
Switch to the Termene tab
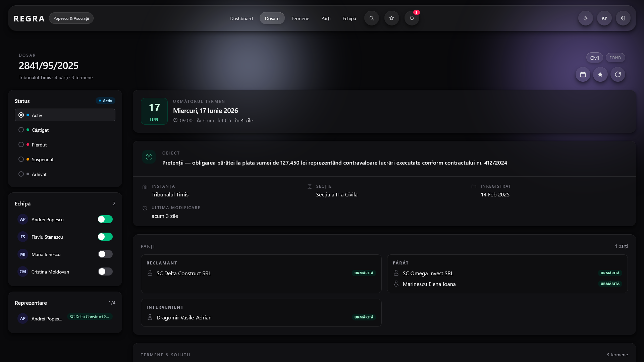[300, 18]
